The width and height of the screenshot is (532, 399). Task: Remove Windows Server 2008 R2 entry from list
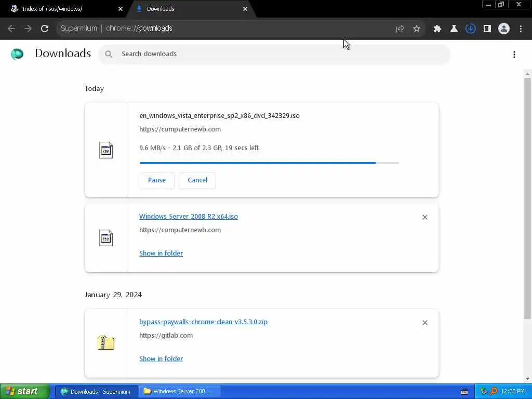425,217
